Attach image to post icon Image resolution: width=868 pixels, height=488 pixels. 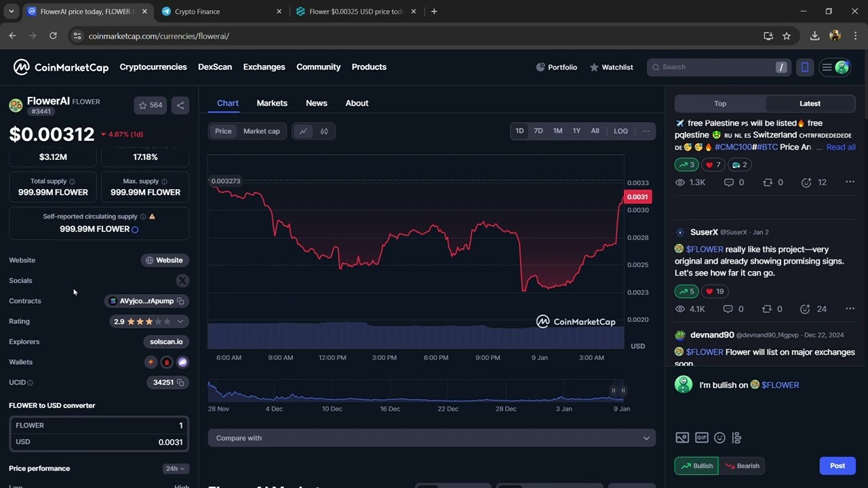tap(682, 438)
